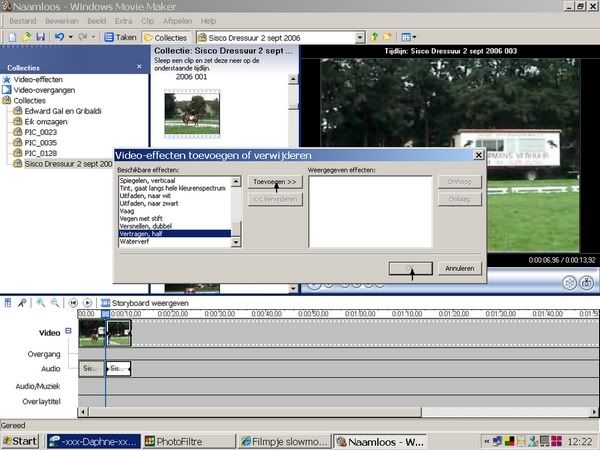The height and width of the screenshot is (450, 600).
Task: Click the Undo arrow icon
Action: click(x=60, y=37)
